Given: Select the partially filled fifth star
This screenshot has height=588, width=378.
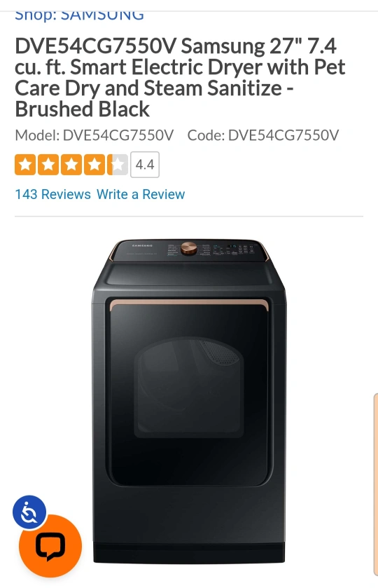Looking at the screenshot, I should coord(118,165).
